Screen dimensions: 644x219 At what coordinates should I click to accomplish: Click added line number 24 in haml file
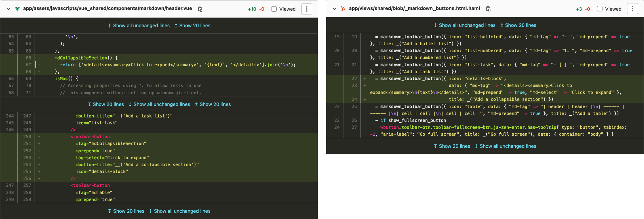(x=354, y=99)
